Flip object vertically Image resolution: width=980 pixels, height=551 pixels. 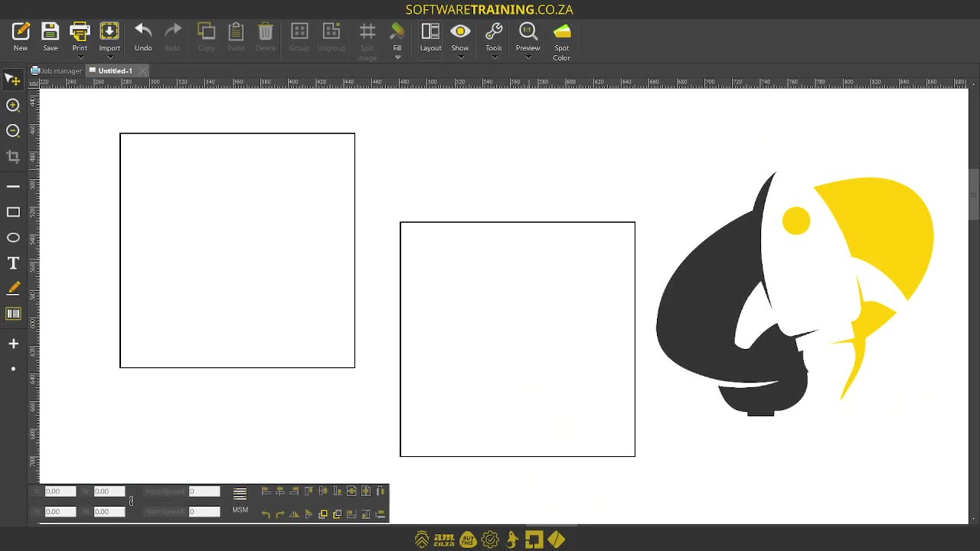pos(309,514)
